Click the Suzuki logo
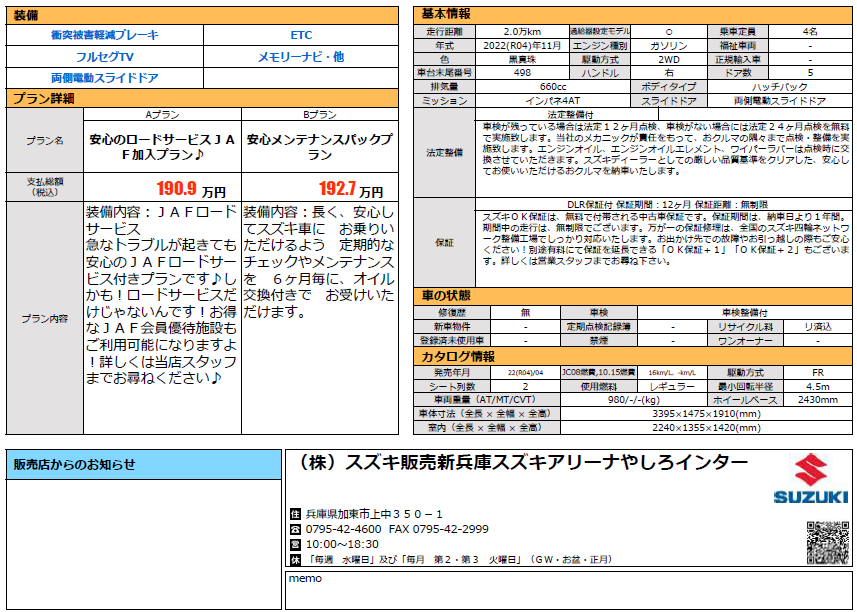The width and height of the screenshot is (857, 612). [810, 482]
